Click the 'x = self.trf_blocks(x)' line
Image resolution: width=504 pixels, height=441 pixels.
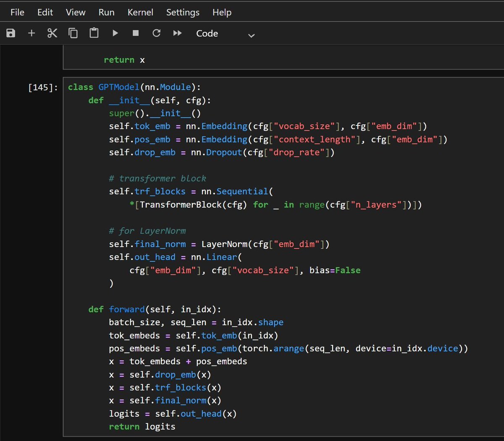click(165, 387)
